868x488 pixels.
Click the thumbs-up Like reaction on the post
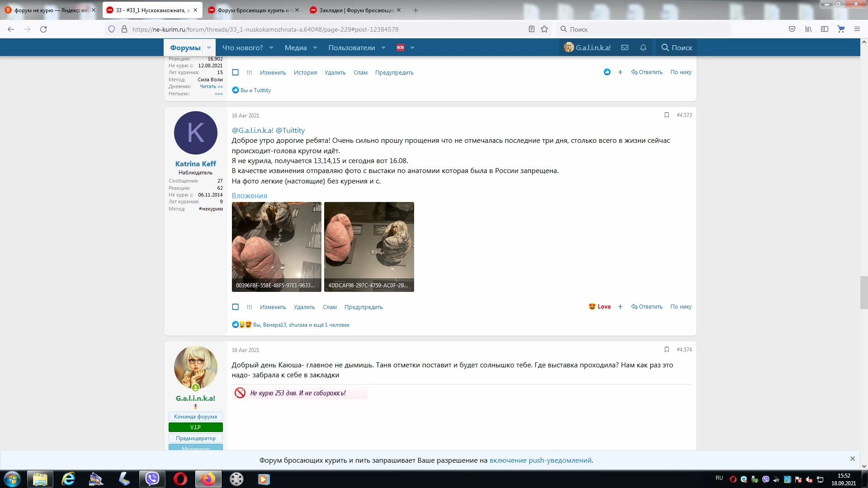click(607, 72)
